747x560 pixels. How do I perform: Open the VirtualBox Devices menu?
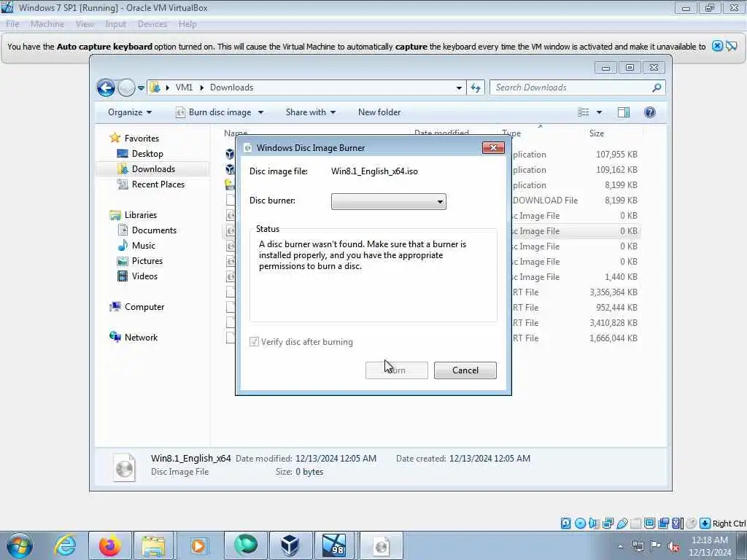[x=152, y=24]
